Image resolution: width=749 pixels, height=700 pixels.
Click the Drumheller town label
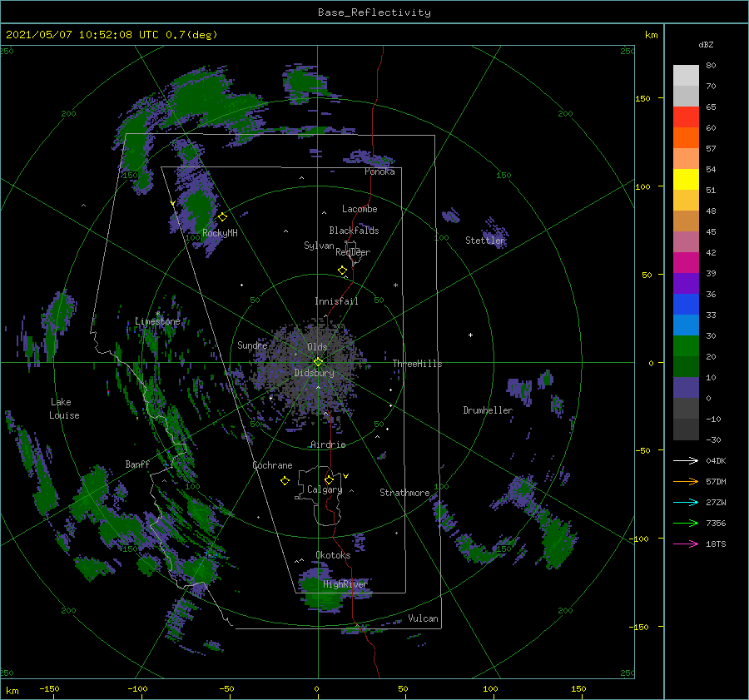tap(488, 410)
